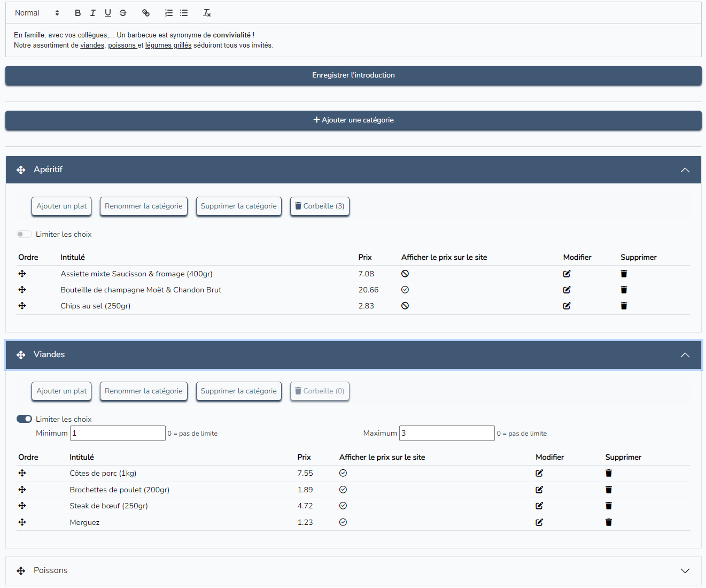Image resolution: width=706 pixels, height=588 pixels.
Task: Toggle price display for Moët & Chandon champagne
Action: (405, 290)
